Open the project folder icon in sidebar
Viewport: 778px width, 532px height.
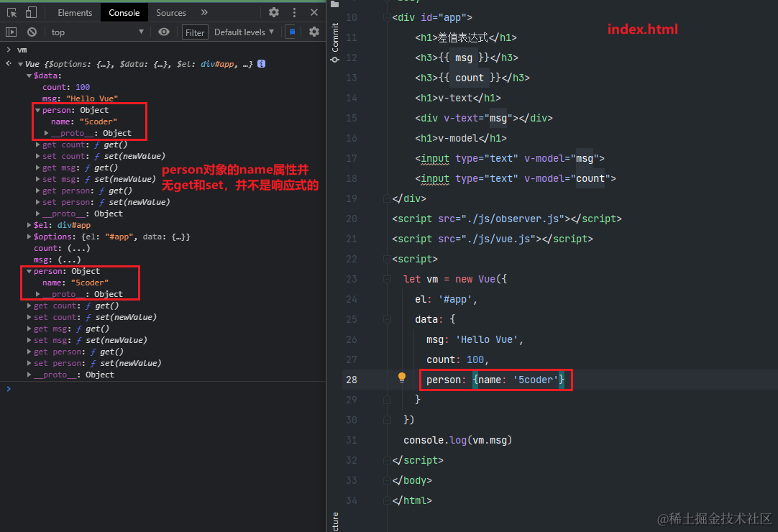point(335,4)
